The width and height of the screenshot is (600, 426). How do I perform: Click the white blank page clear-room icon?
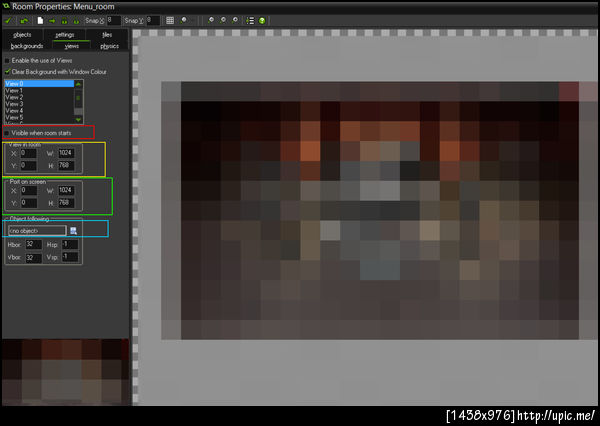coord(40,21)
